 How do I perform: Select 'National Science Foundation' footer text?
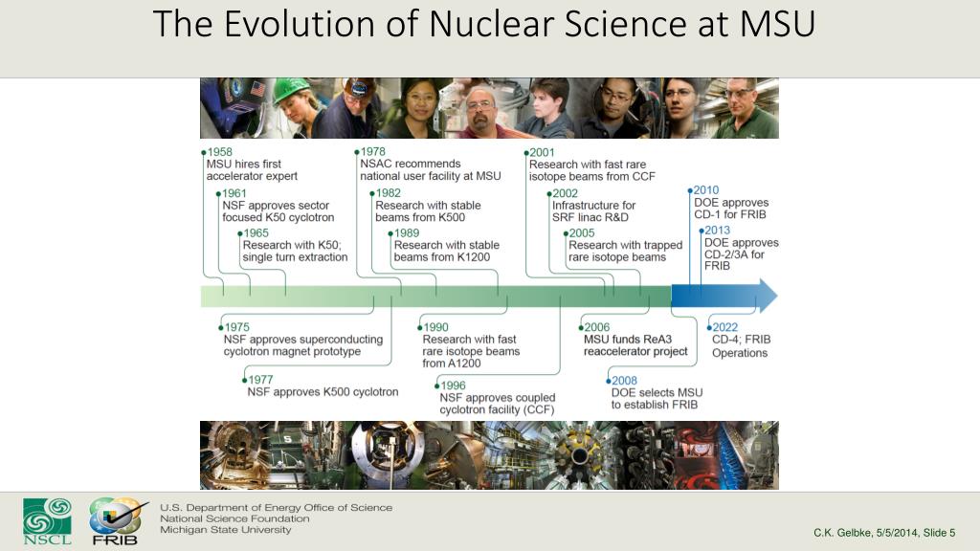234,518
